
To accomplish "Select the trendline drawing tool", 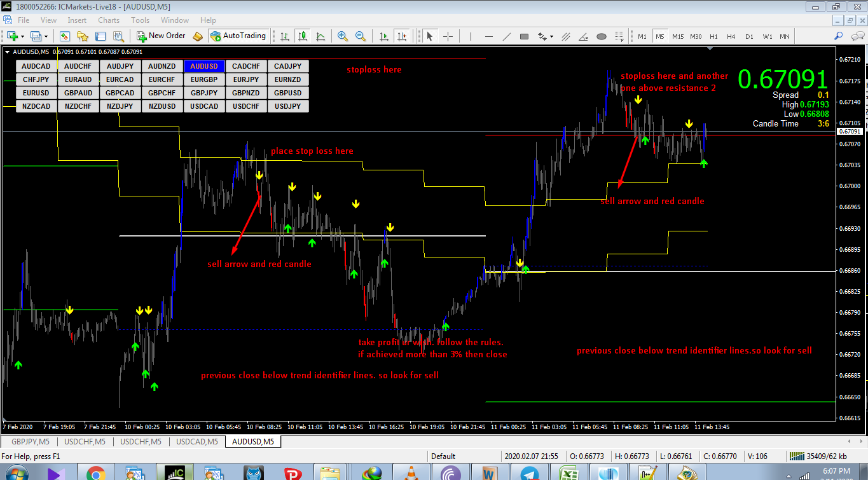I will pos(507,36).
